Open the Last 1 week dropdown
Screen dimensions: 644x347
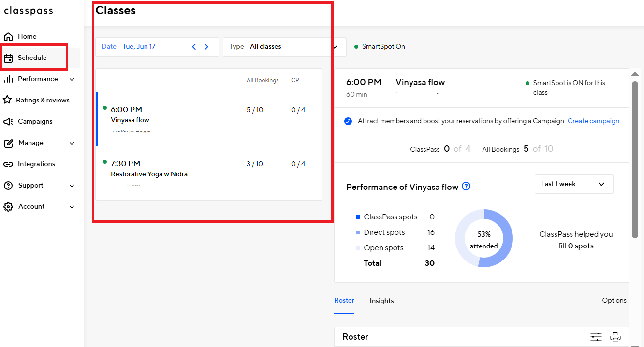tap(573, 184)
